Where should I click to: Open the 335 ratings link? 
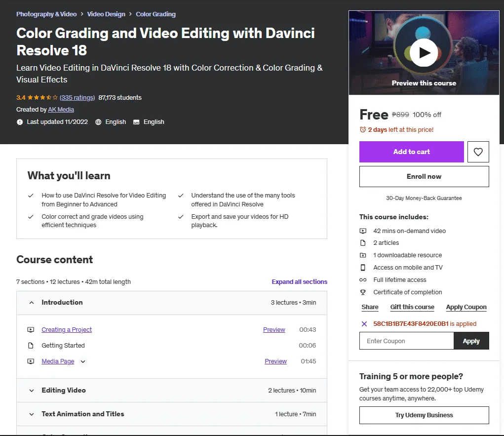(x=77, y=97)
